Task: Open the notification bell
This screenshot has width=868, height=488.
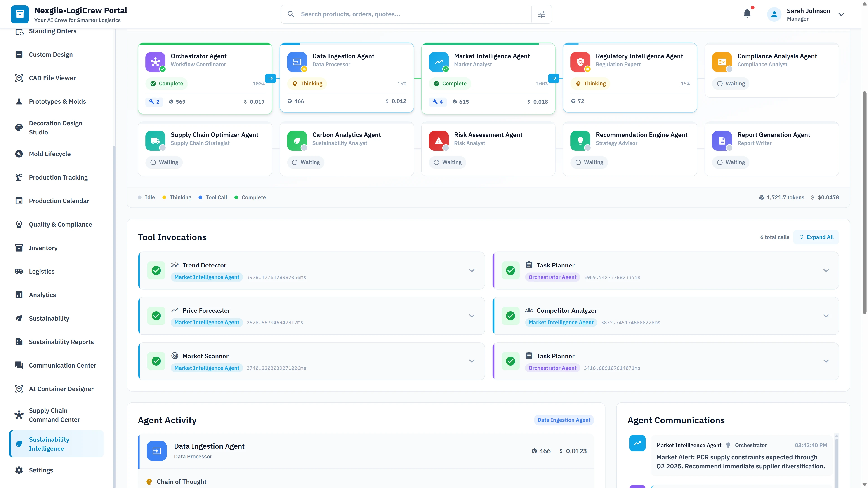Action: [x=747, y=14]
